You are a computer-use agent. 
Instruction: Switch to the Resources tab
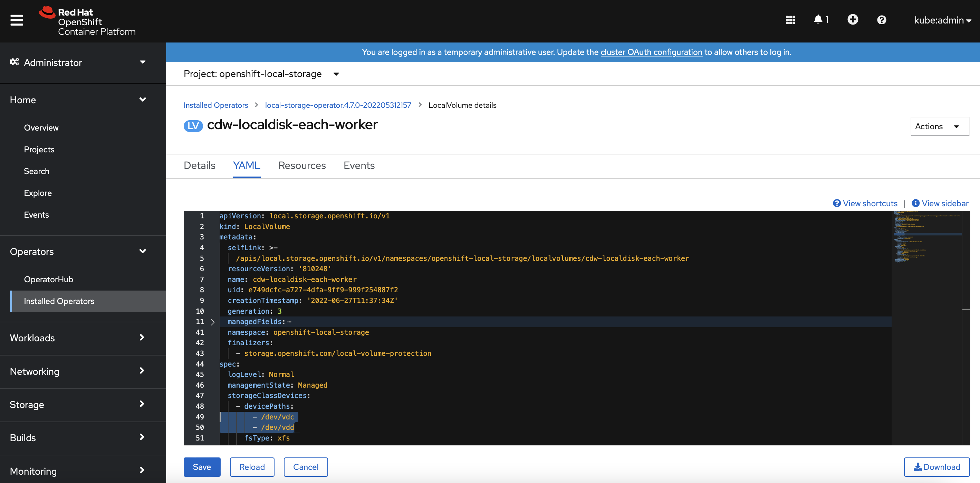[302, 165]
